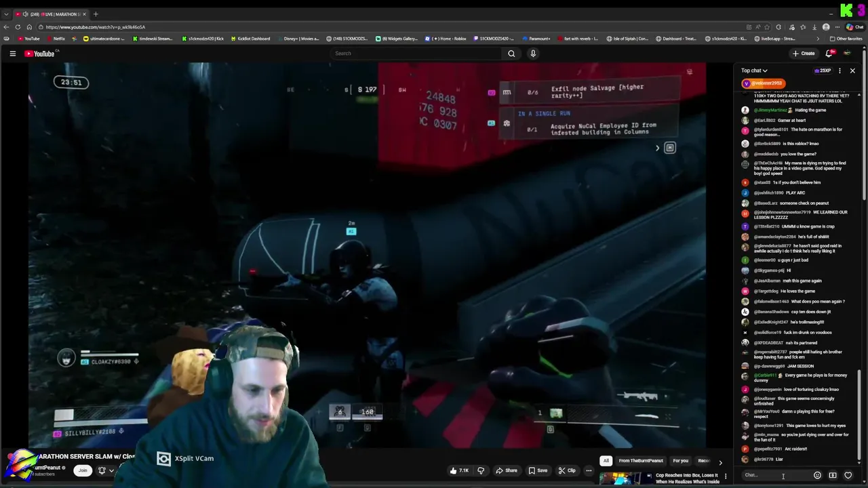Image resolution: width=868 pixels, height=488 pixels.
Task: Click the mission panel expand arrow in video
Action: point(657,148)
